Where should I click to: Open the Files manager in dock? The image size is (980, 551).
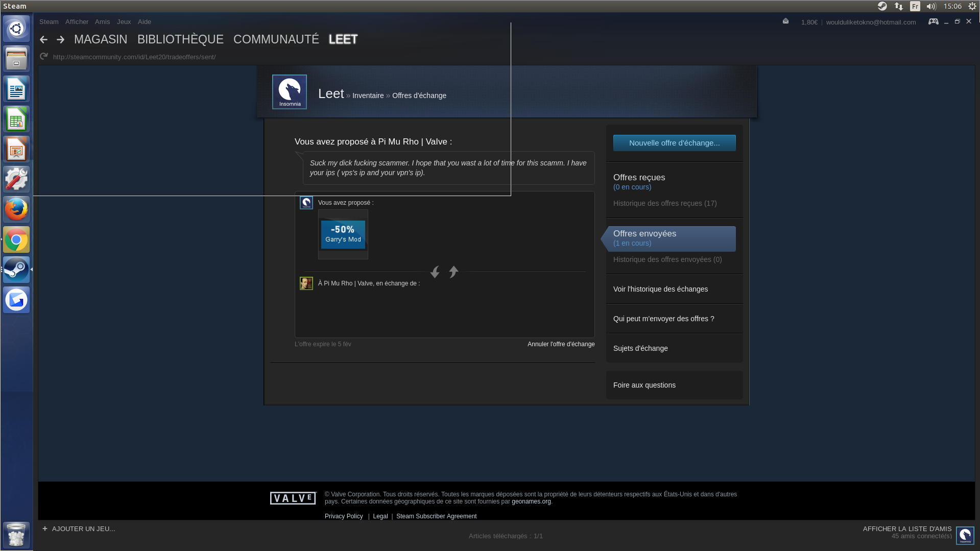point(16,59)
